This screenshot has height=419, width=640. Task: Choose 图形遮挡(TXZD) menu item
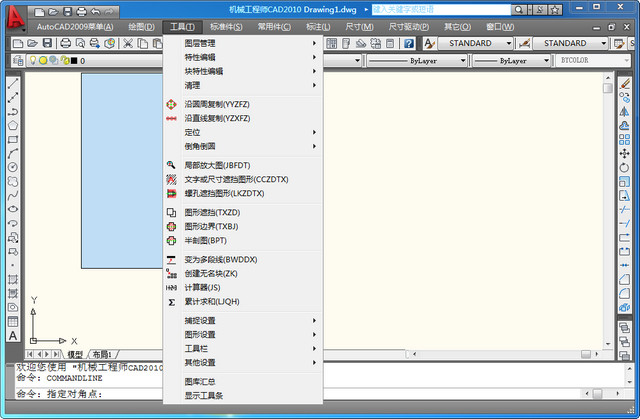pos(243,213)
